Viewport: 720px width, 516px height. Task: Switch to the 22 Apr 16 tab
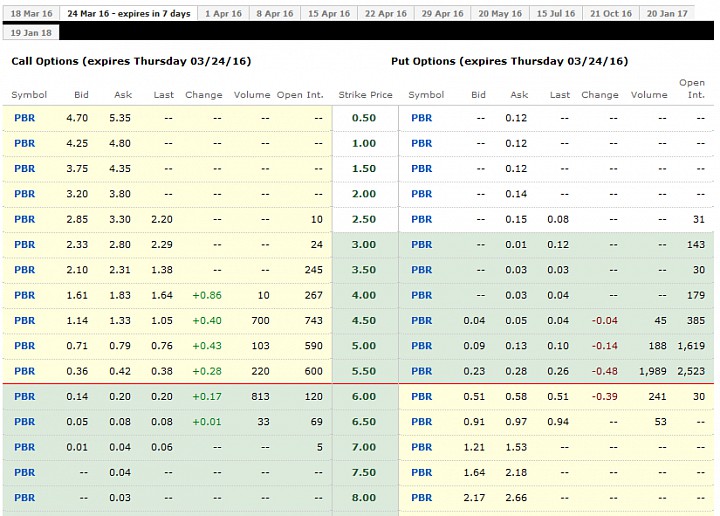click(386, 13)
